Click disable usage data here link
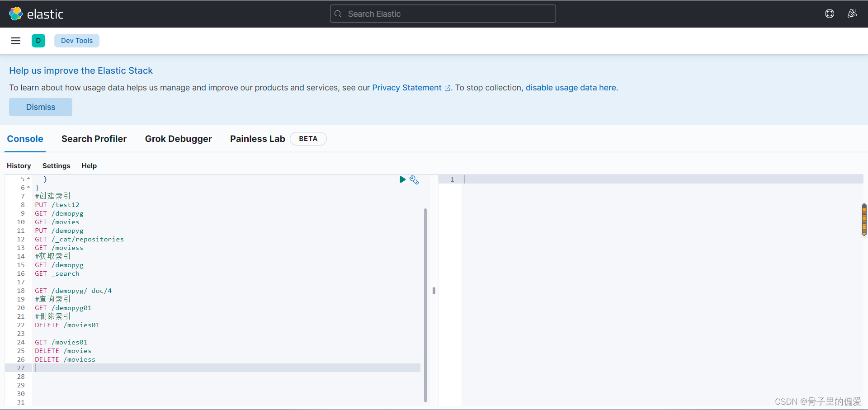The width and height of the screenshot is (868, 410). tap(571, 88)
